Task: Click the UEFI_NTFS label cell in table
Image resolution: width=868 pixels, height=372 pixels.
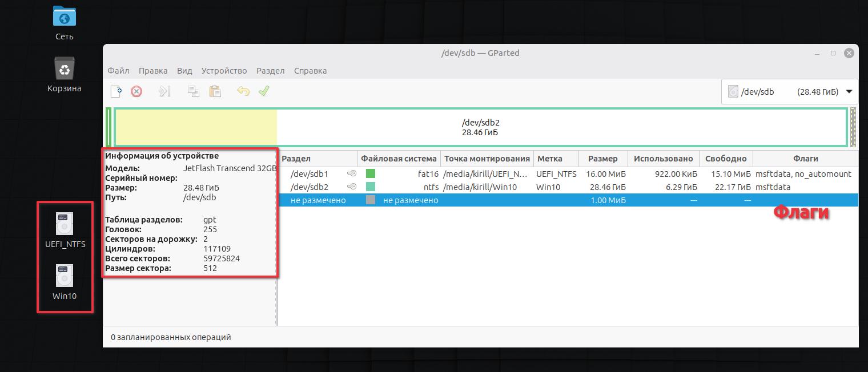Action: pyautogui.click(x=556, y=173)
